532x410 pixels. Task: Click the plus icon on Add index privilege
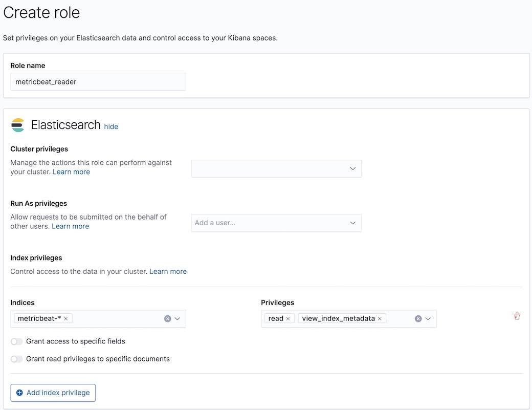[19, 393]
